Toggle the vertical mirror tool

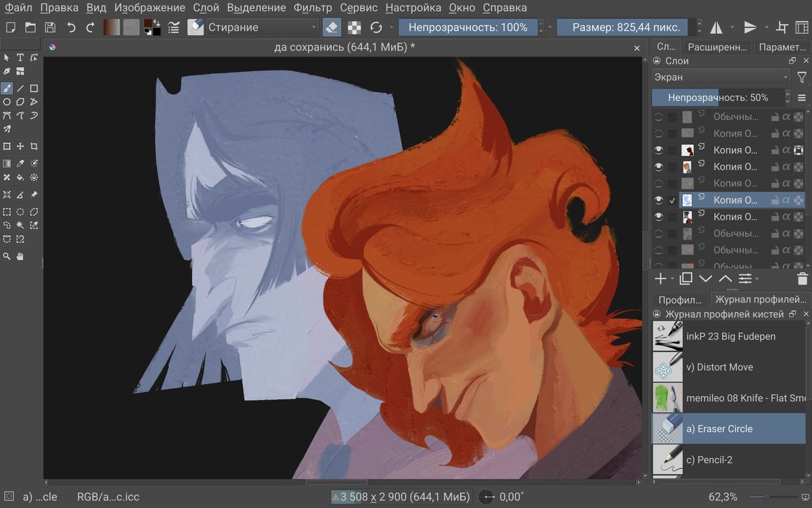750,28
